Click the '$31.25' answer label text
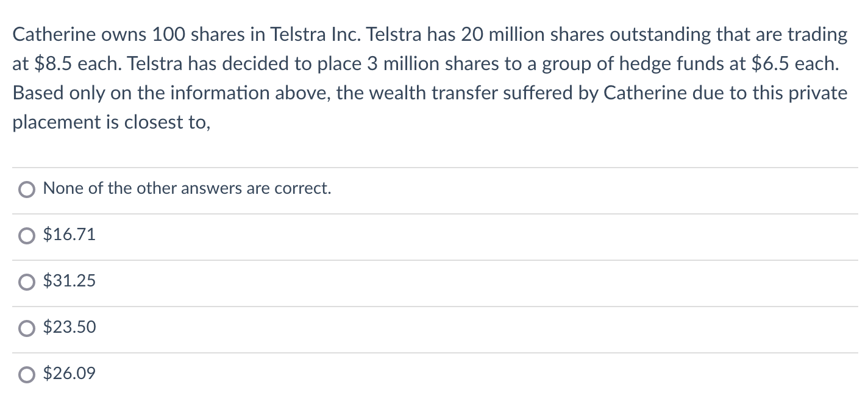Screen dimensions: 868x401 click(69, 281)
